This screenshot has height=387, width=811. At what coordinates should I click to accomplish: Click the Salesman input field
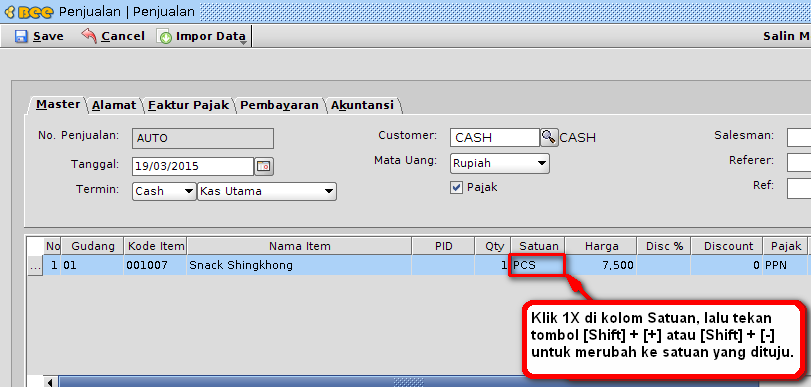click(x=799, y=138)
